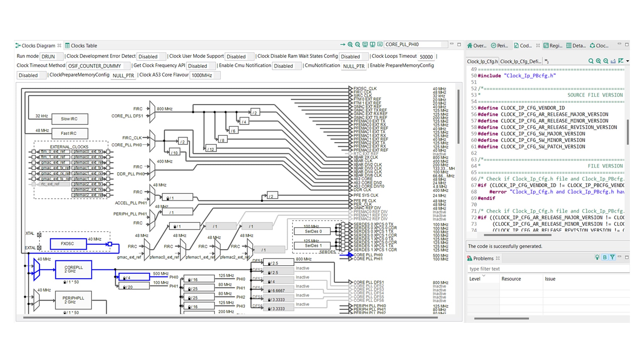644x363 pixels.
Task: Toggle the B filter button in Problems panel
Action: [604, 257]
